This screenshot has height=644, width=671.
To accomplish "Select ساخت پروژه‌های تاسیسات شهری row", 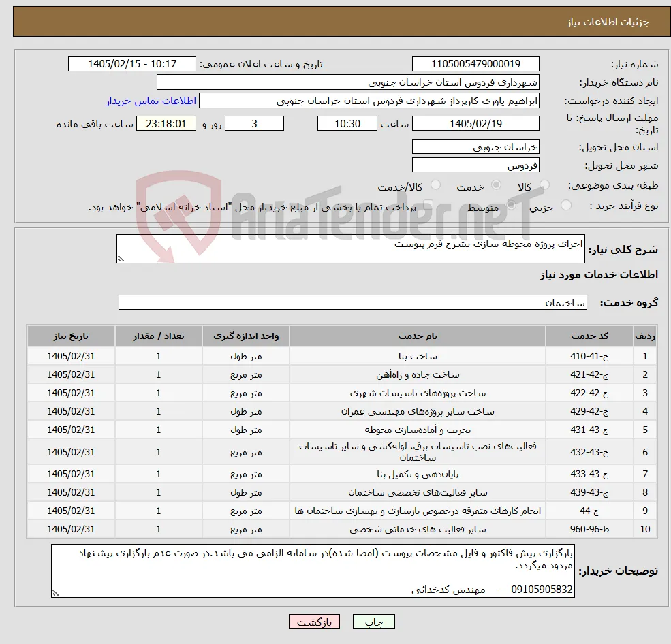I will (342, 393).
